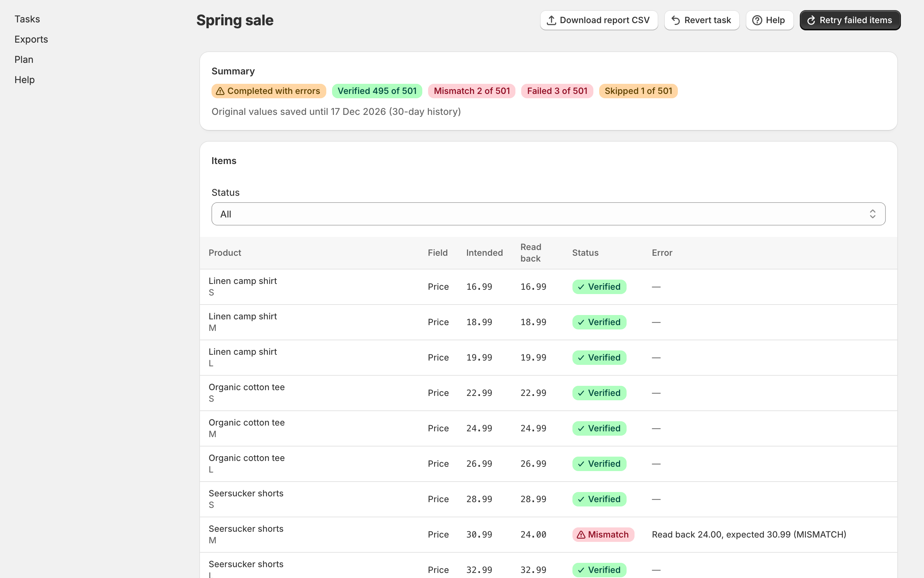Click the Verified 495 of 501 badge
924x578 pixels.
(377, 91)
